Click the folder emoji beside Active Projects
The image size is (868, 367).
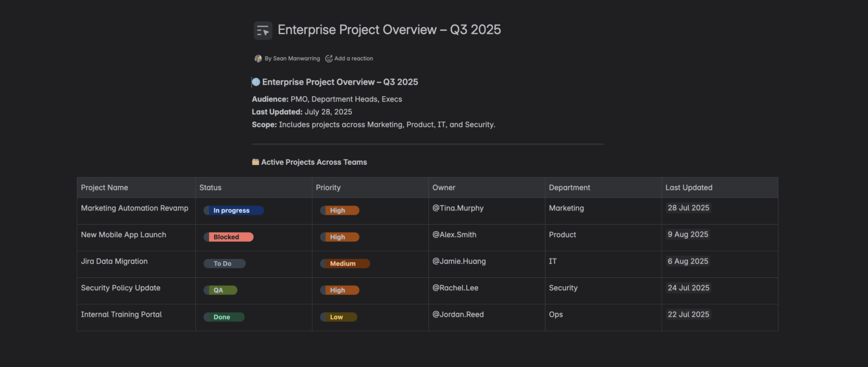coord(255,163)
